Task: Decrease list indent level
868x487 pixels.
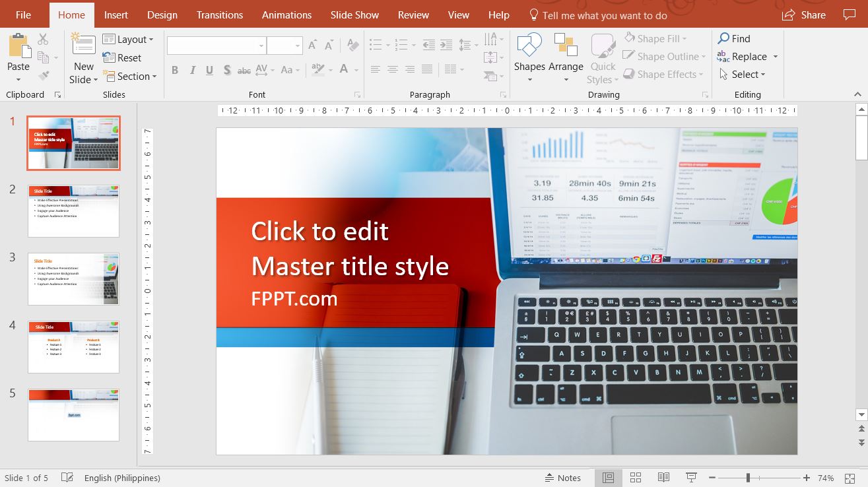Action: click(x=429, y=46)
